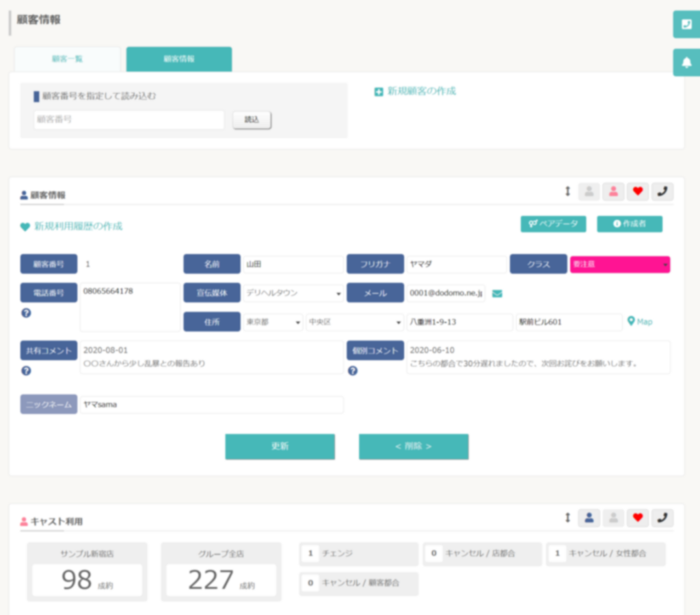
Task: Toggle the up-down sort arrow in キャスト利用 header
Action: [567, 518]
